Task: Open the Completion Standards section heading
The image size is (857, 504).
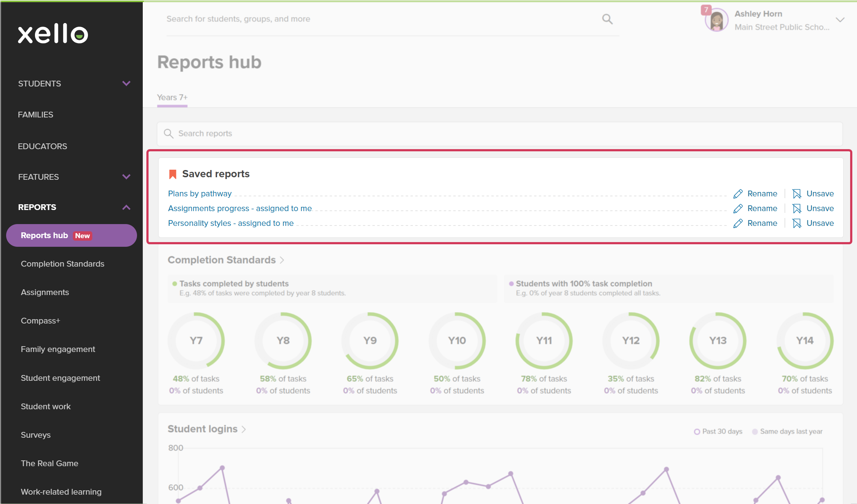Action: pos(222,260)
